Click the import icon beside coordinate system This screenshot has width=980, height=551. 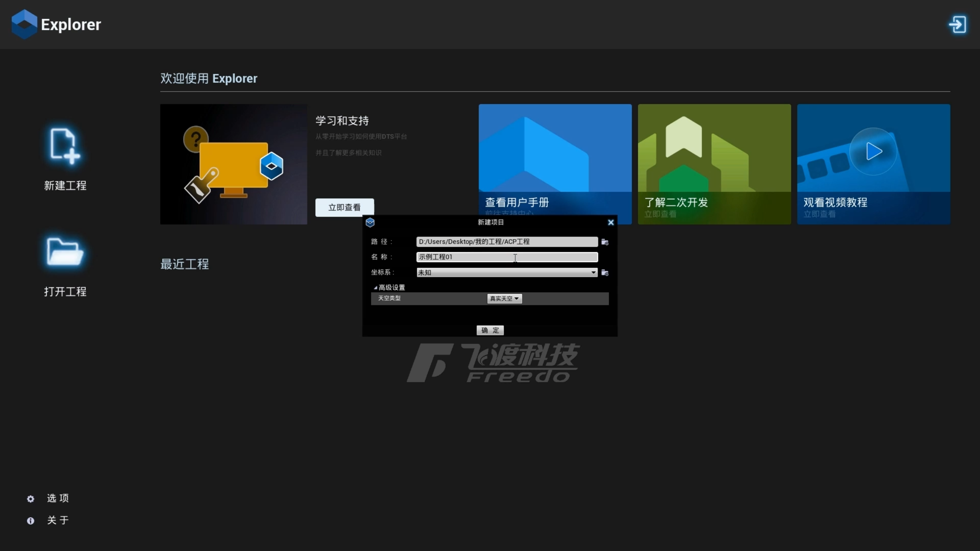(605, 272)
